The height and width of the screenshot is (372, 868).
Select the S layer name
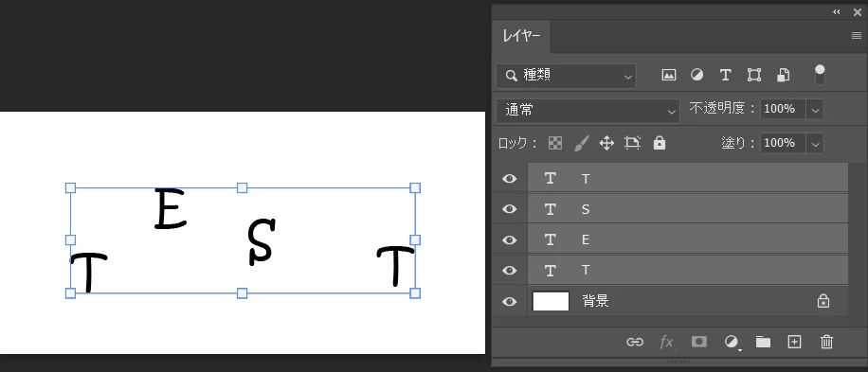(x=586, y=209)
